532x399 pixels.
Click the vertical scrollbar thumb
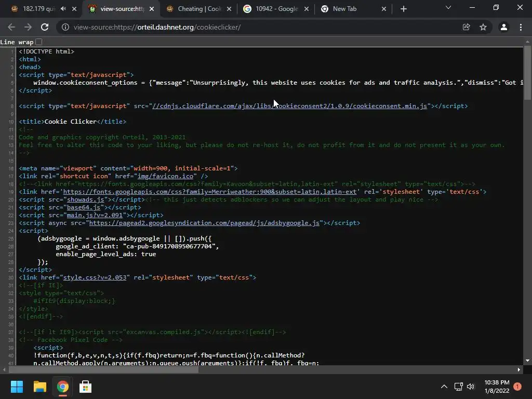click(x=527, y=72)
